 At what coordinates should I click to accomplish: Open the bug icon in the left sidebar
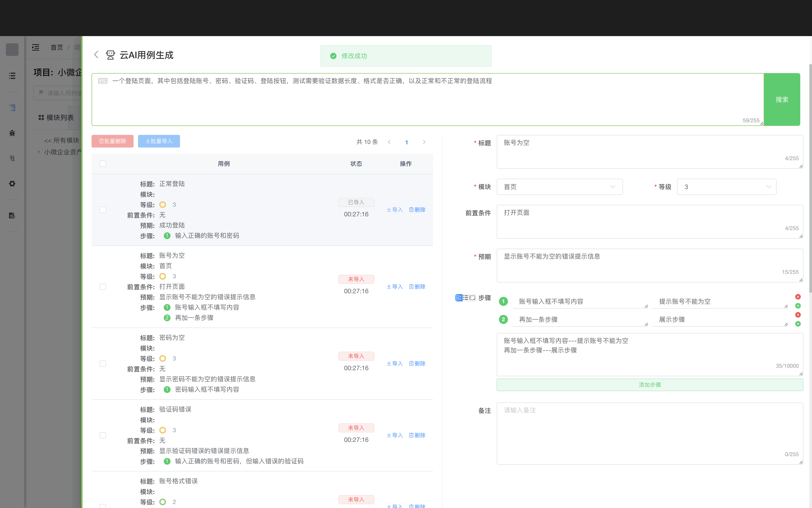12,133
